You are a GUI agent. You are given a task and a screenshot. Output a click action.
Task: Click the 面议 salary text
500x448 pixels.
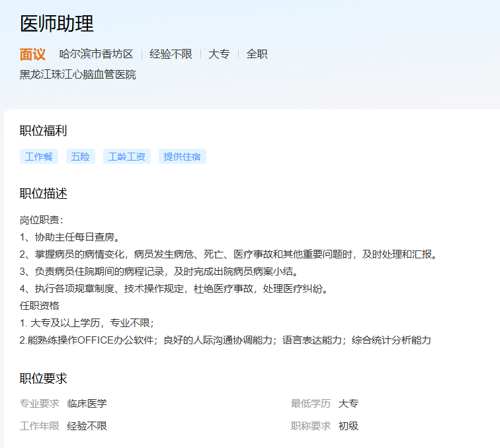[32, 54]
